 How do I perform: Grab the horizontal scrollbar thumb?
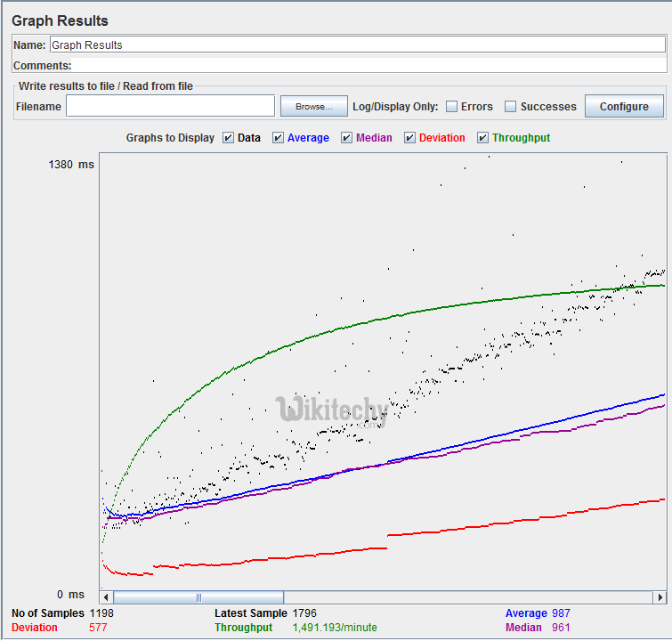click(198, 597)
